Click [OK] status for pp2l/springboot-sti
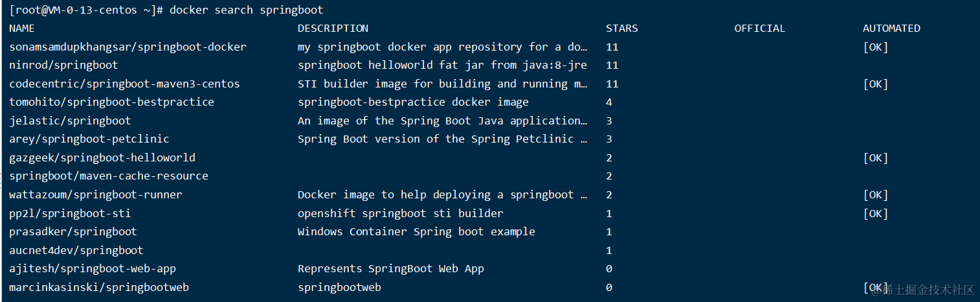Viewport: 980px width, 302px height. 875,213
